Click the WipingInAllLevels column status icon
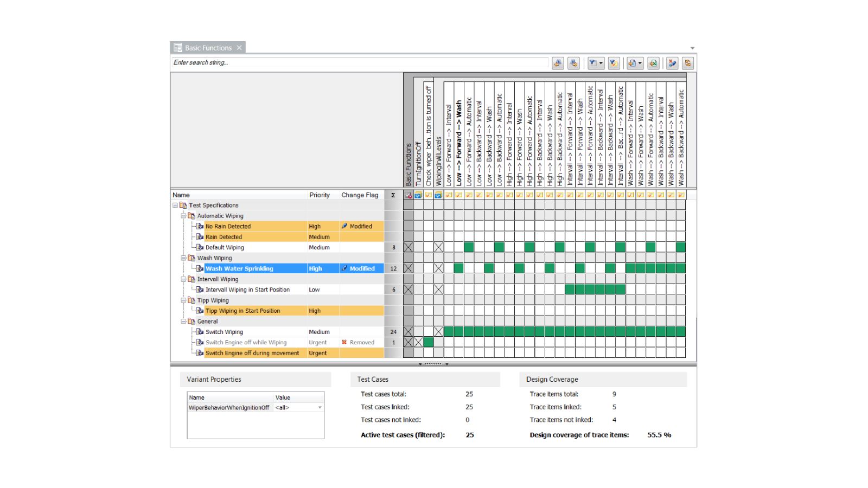Image resolution: width=868 pixels, height=488 pixels. (438, 195)
